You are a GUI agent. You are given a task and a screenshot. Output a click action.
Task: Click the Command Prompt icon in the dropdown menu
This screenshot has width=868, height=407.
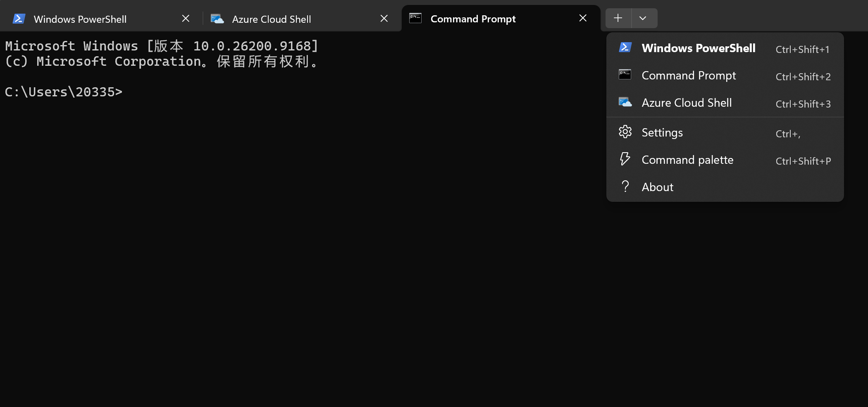click(625, 74)
